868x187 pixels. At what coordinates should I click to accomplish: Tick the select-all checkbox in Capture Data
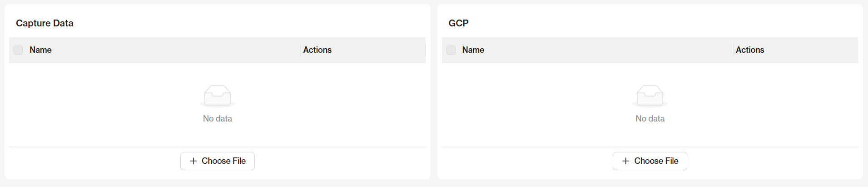pyautogui.click(x=18, y=50)
